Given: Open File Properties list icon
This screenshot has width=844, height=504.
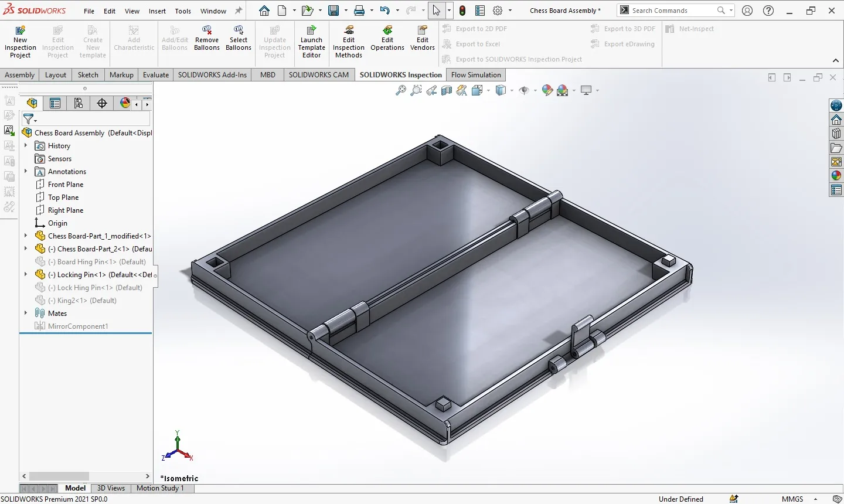Looking at the screenshot, I should click(480, 11).
